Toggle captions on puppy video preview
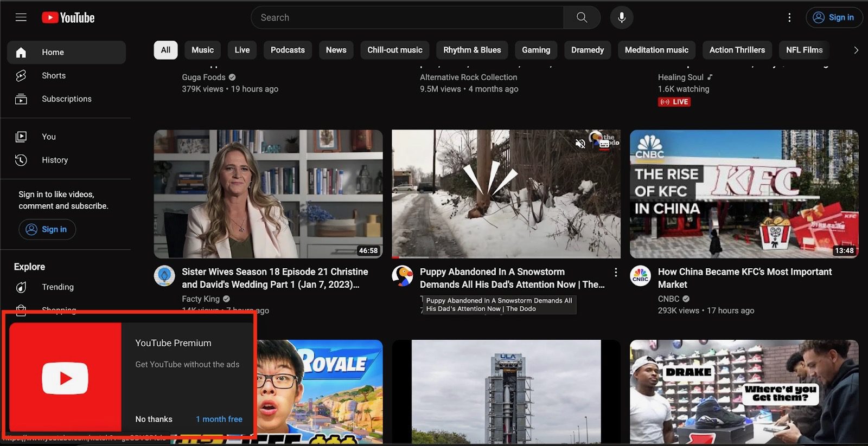This screenshot has height=446, width=868. [x=604, y=144]
